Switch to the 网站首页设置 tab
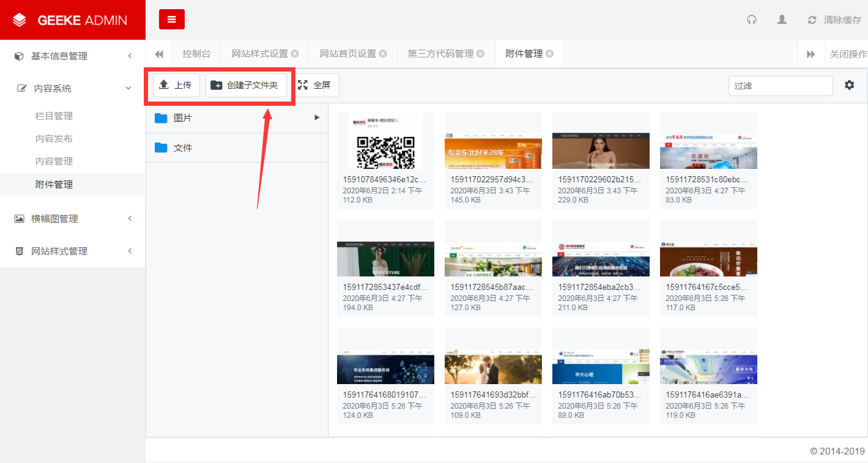This screenshot has height=463, width=868. pyautogui.click(x=348, y=54)
